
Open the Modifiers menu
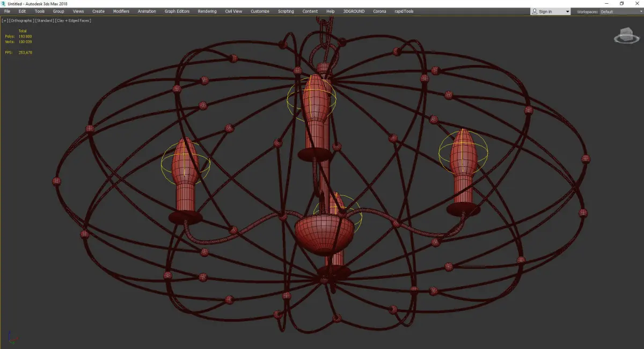[x=121, y=11]
